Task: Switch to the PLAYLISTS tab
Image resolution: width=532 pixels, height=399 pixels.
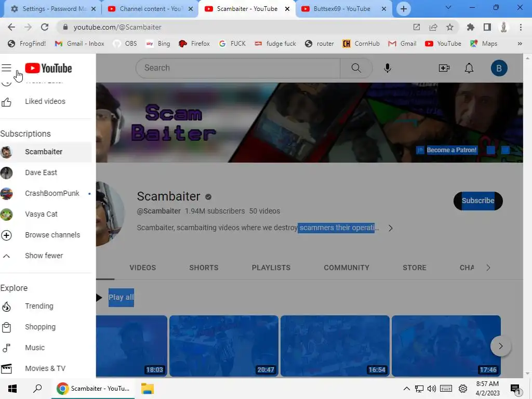Action: click(271, 268)
